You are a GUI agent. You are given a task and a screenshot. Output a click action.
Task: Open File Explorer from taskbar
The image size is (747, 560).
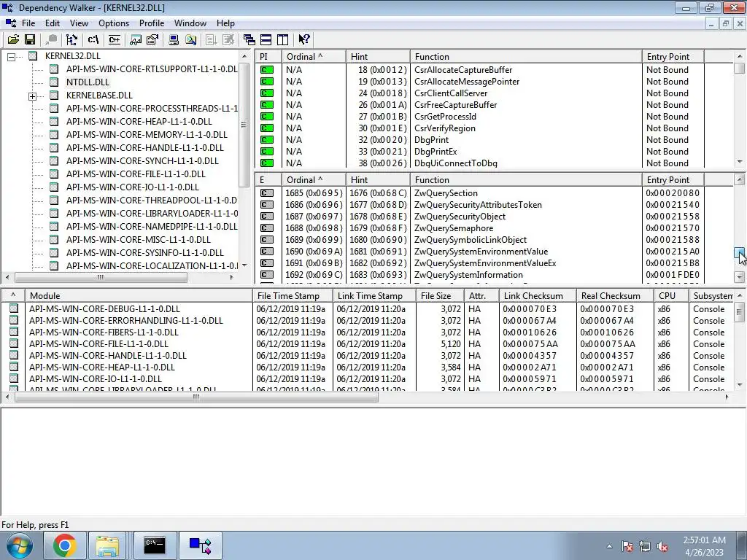(x=108, y=545)
